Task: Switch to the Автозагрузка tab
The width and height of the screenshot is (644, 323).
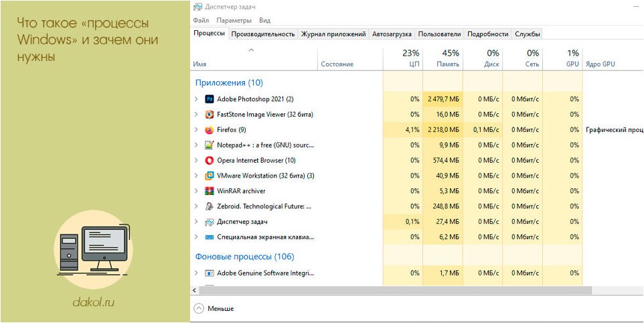Action: click(392, 34)
